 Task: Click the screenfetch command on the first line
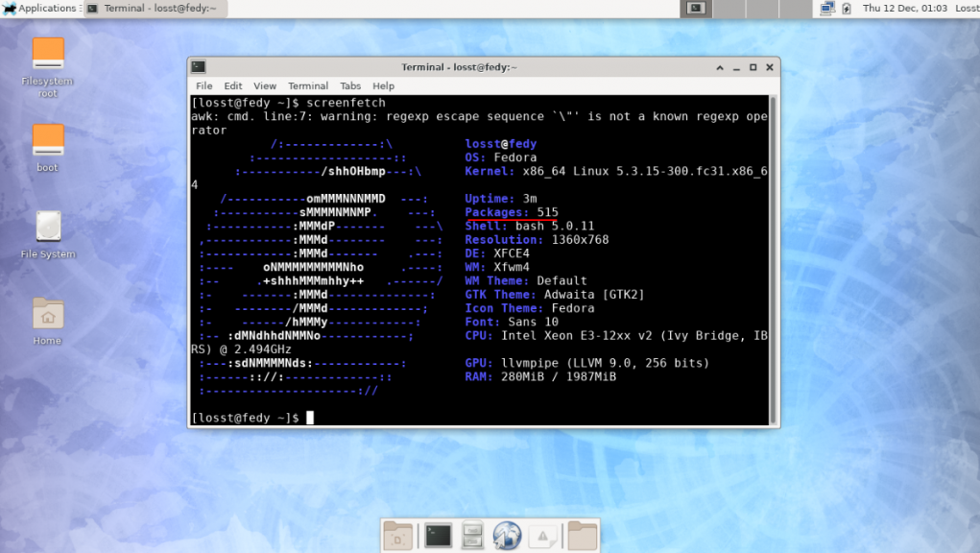346,103
